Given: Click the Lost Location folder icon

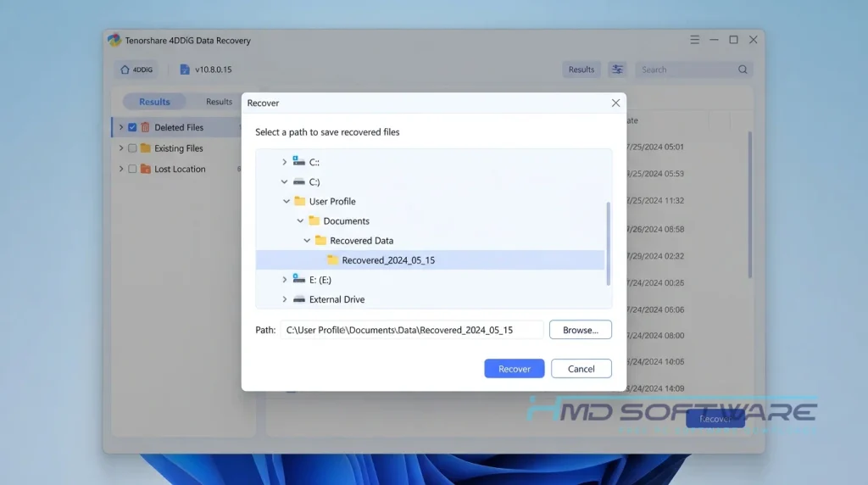Looking at the screenshot, I should click(146, 169).
